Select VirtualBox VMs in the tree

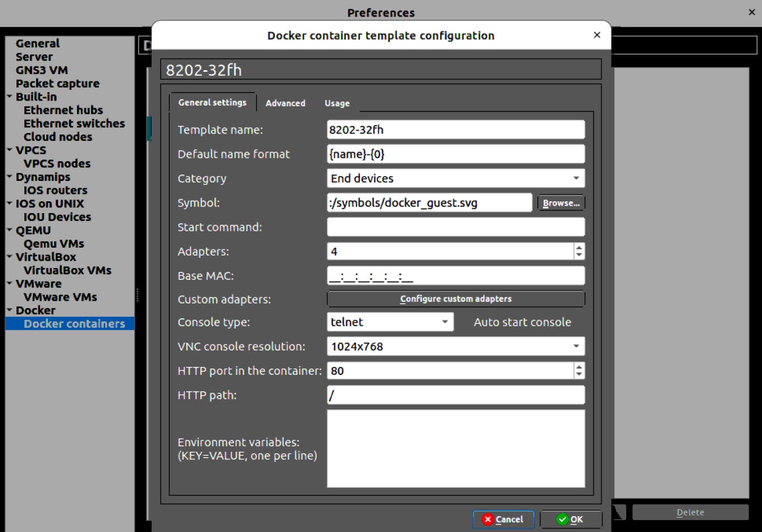(67, 270)
